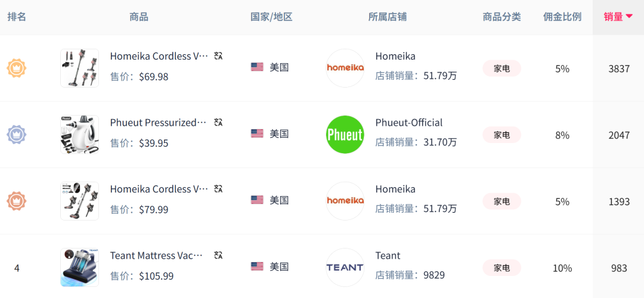644x298 pixels.
Task: Click translate icon next to Teant Mattress
Action: point(219,256)
